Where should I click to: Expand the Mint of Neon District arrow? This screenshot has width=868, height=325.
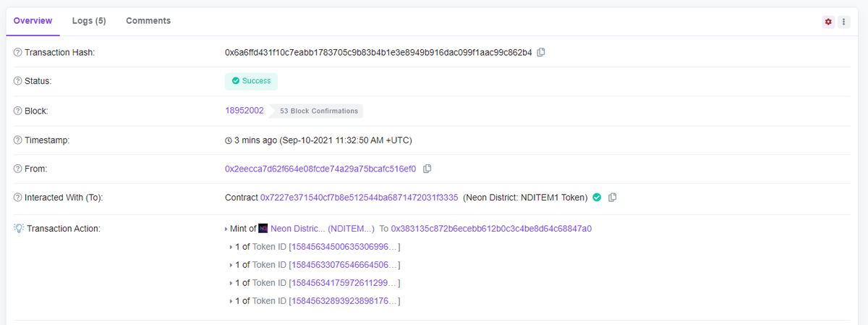coord(226,229)
